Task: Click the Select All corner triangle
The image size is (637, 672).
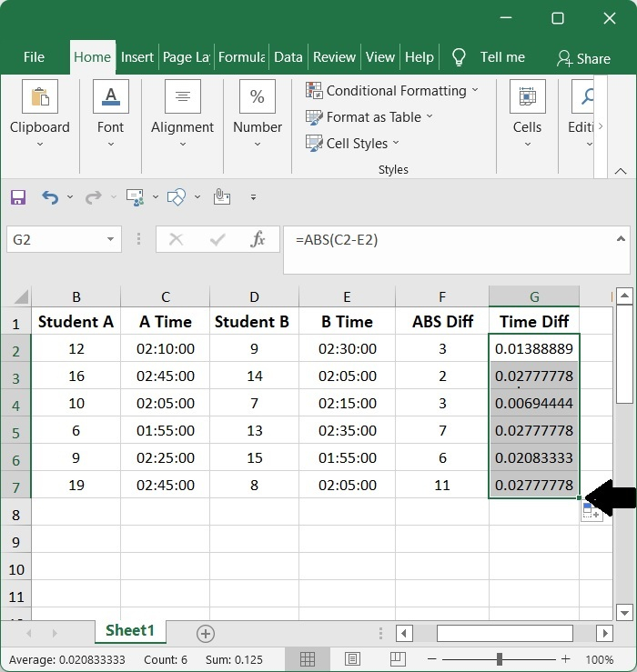Action: click(21, 296)
